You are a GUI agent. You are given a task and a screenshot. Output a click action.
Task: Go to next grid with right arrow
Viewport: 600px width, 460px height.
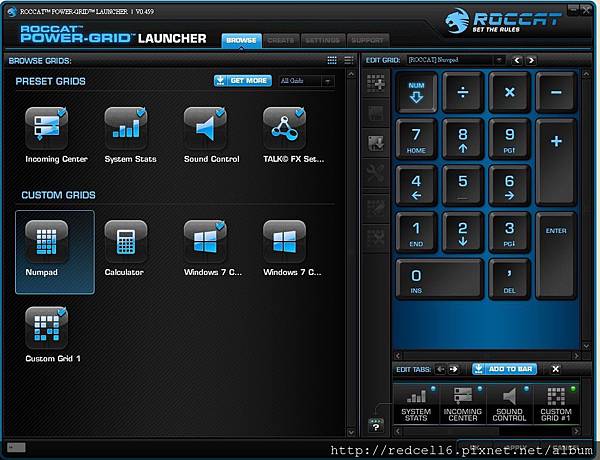click(x=531, y=60)
